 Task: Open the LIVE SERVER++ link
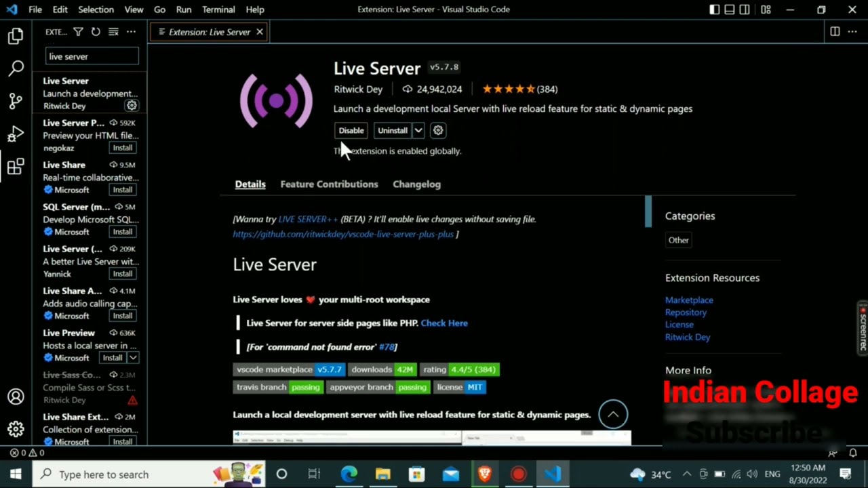click(x=308, y=219)
